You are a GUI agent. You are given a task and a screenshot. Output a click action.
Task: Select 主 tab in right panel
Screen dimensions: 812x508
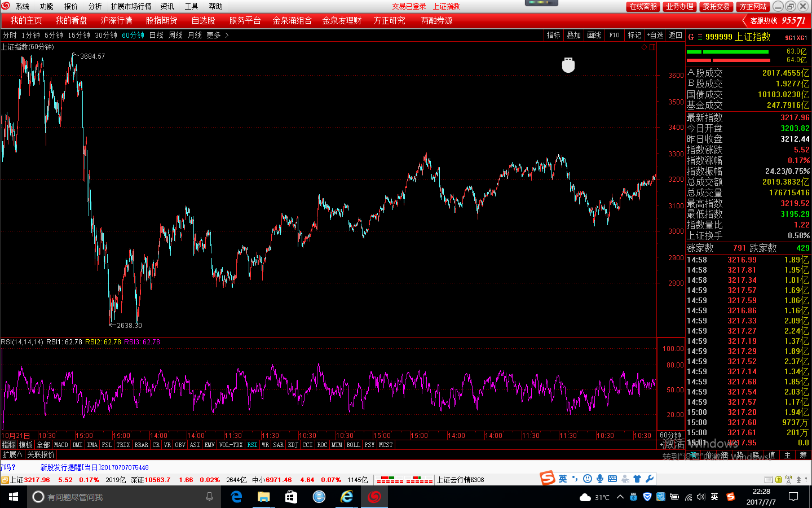[788, 455]
